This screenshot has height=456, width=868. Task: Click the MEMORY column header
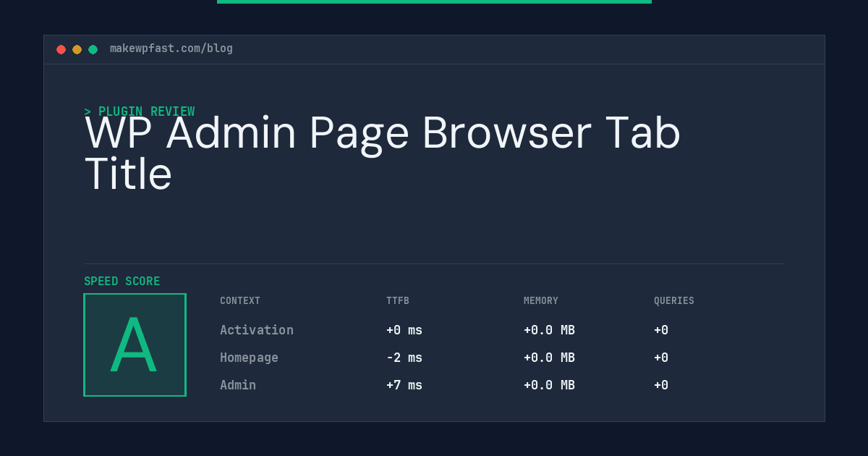541,301
